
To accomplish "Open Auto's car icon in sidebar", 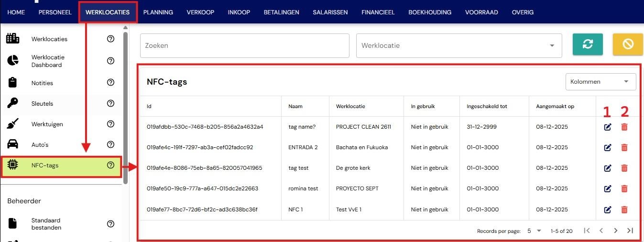I will (x=13, y=144).
